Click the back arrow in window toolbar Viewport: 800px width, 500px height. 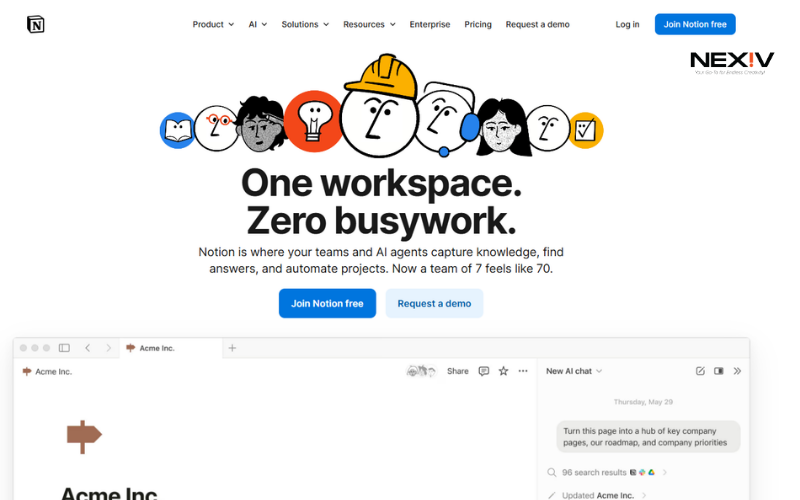click(x=88, y=348)
